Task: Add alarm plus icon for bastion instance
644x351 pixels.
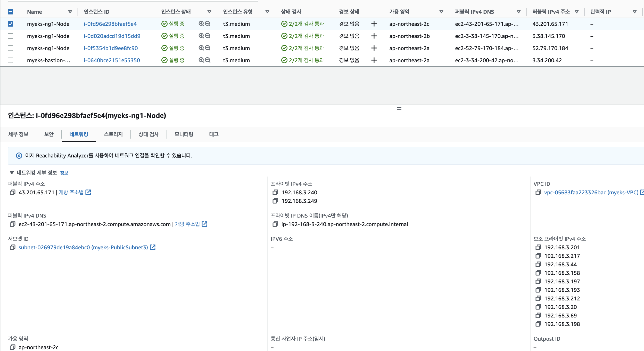Action: [374, 60]
